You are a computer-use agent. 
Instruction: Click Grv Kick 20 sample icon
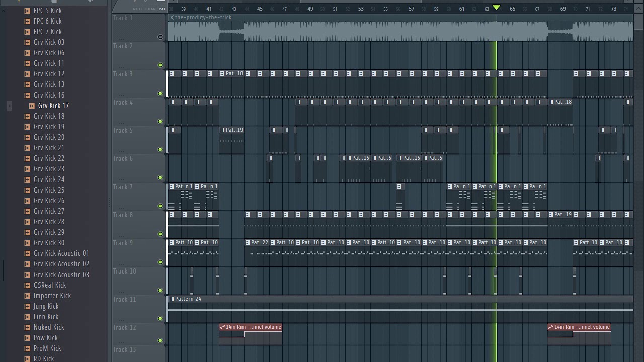[27, 137]
